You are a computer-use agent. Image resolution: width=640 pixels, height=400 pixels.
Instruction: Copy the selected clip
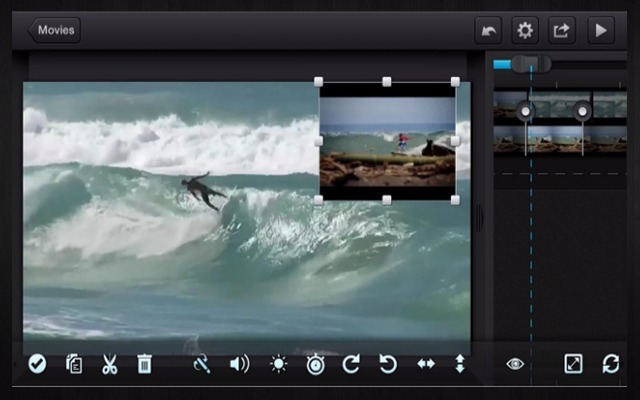(73, 364)
